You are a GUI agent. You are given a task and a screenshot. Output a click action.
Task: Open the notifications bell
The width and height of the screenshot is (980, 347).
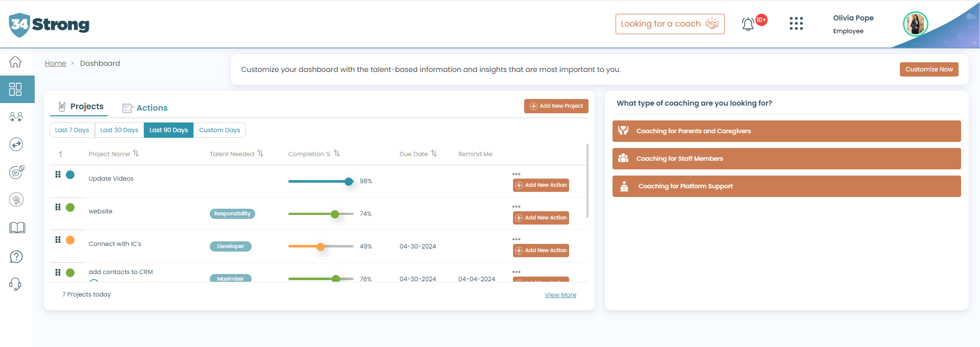pyautogui.click(x=748, y=24)
